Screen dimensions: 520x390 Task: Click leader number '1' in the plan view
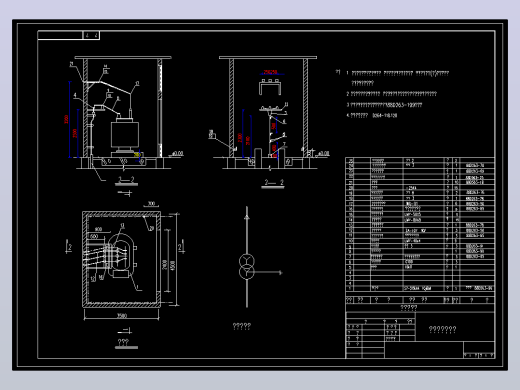[138, 286]
